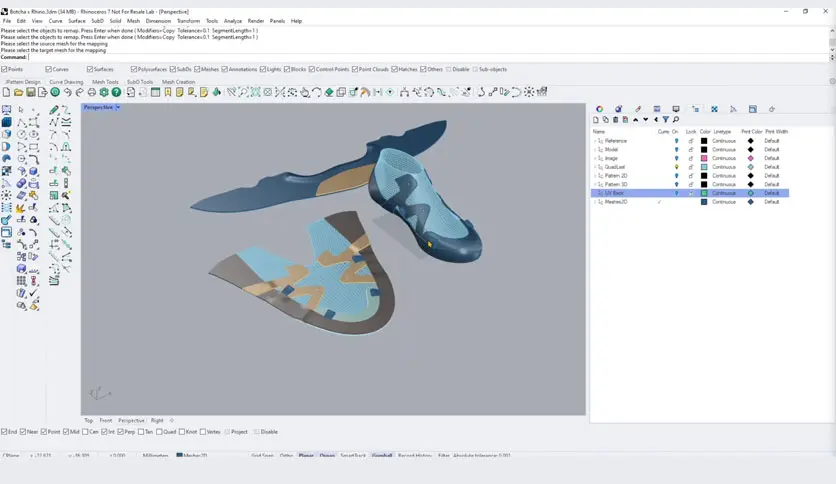Image resolution: width=836 pixels, height=484 pixels.
Task: Save the model with the floppy disk icon
Action: coord(30,92)
